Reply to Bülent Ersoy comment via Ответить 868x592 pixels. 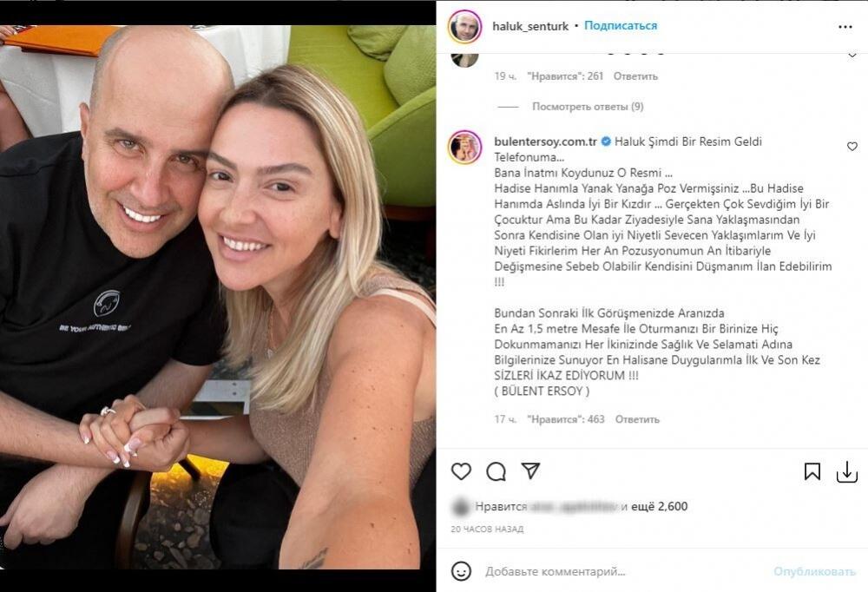pyautogui.click(x=637, y=419)
